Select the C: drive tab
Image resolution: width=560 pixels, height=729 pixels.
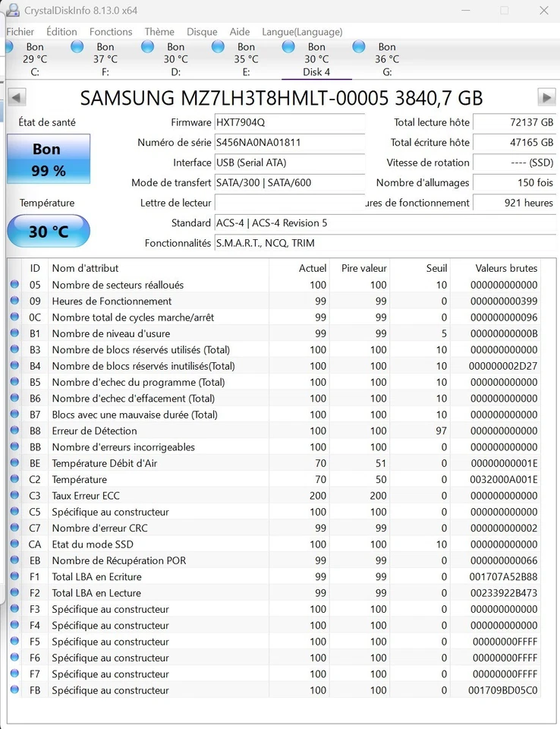(x=35, y=59)
